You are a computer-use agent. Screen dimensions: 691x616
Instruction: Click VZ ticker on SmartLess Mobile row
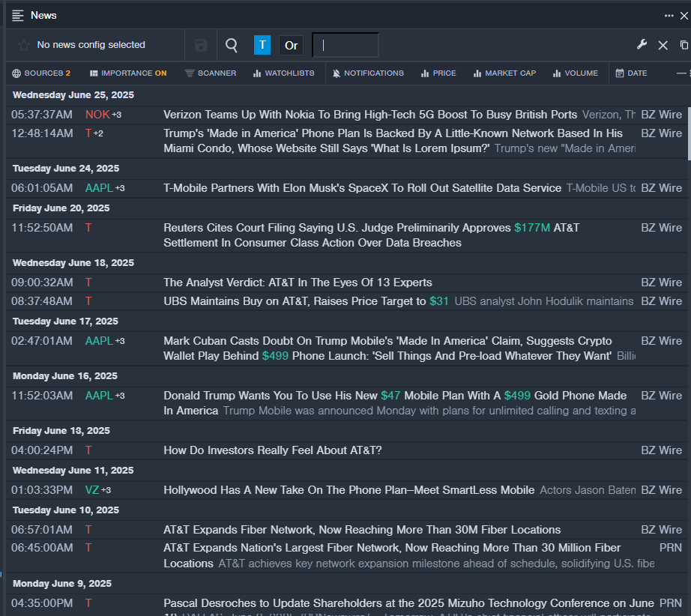pyautogui.click(x=92, y=490)
